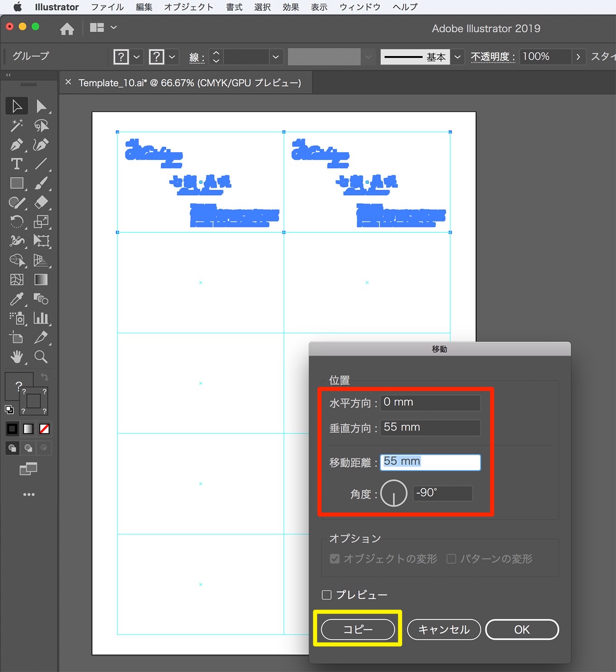Choose Draw Inside mode
616x672 pixels.
pos(44,448)
